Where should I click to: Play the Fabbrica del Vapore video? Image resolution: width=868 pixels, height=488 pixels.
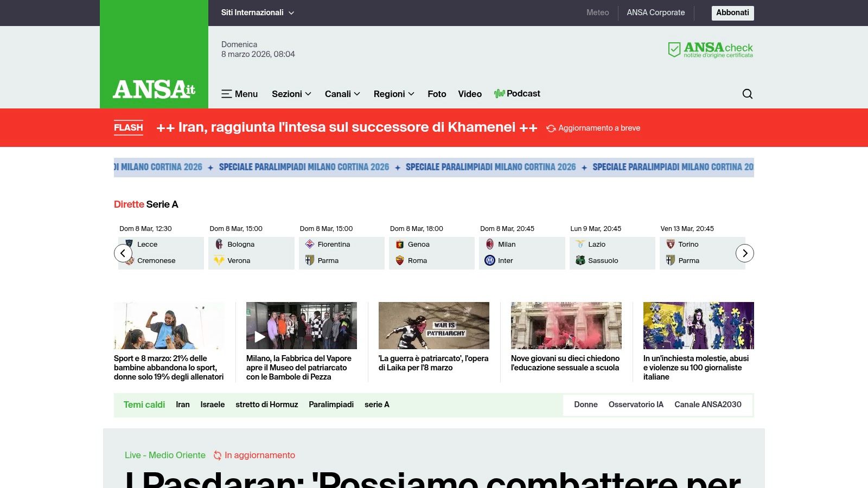(x=260, y=336)
